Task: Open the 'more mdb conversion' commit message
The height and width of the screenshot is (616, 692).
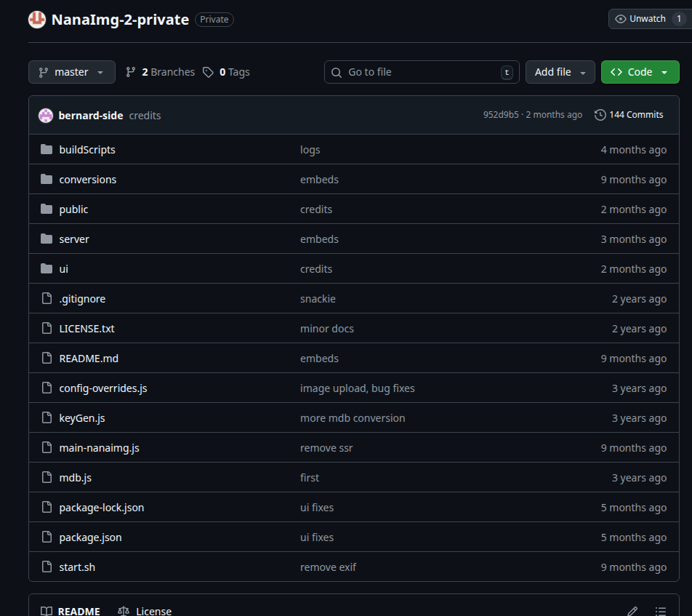Action: (353, 417)
